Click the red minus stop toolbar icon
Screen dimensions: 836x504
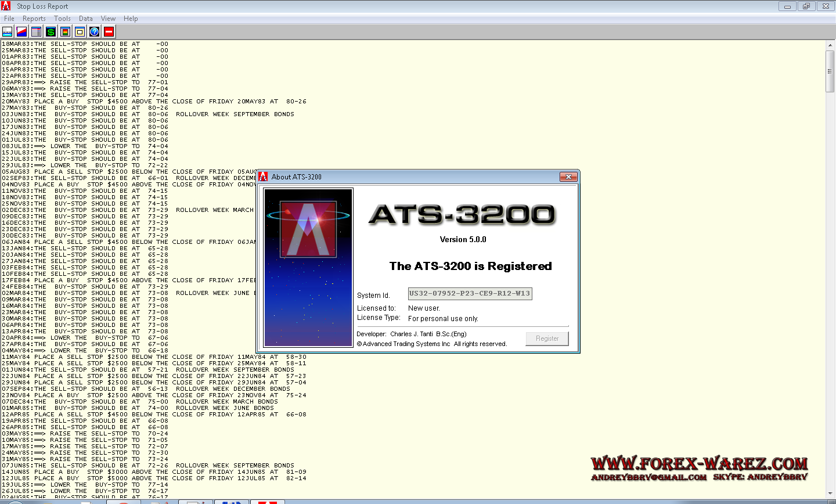pyautogui.click(x=109, y=32)
